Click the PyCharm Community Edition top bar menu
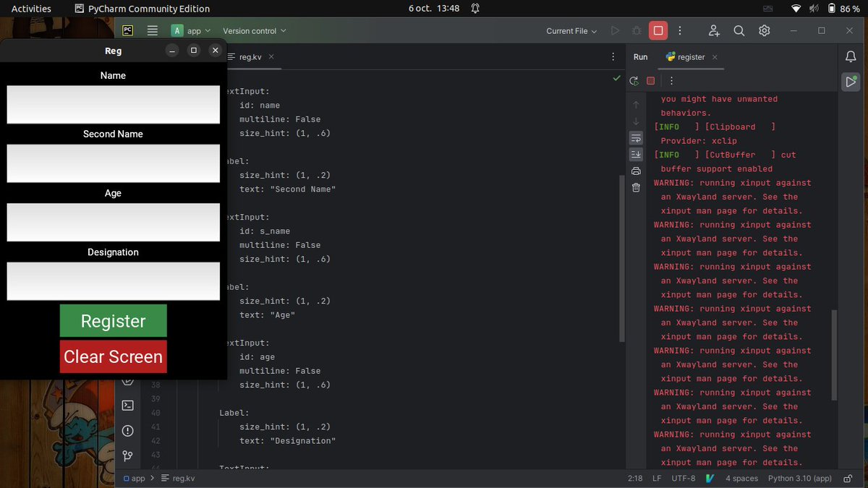Image resolution: width=868 pixels, height=488 pixels. click(x=142, y=9)
